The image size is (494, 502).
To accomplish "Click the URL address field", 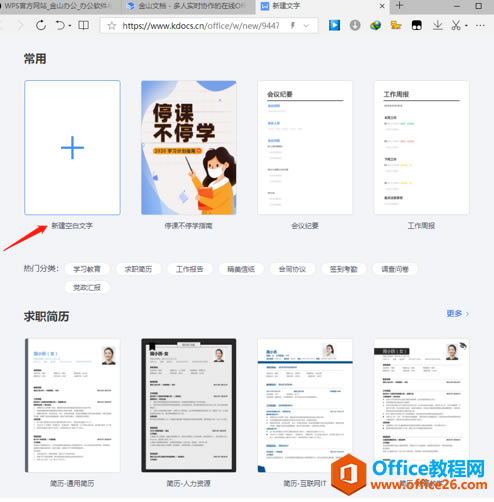I will (x=201, y=26).
